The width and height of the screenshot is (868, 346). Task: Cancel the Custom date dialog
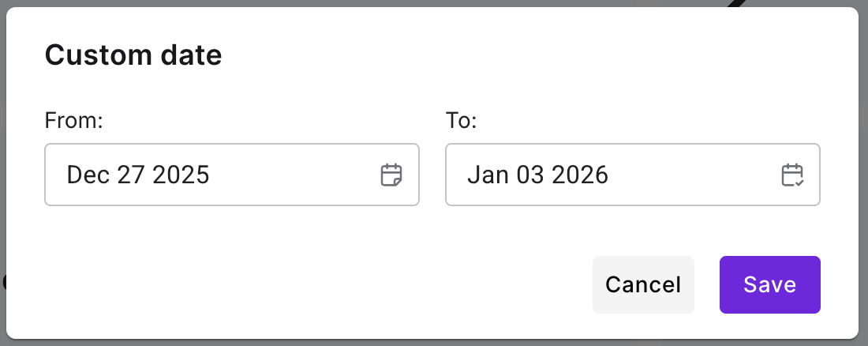(643, 284)
